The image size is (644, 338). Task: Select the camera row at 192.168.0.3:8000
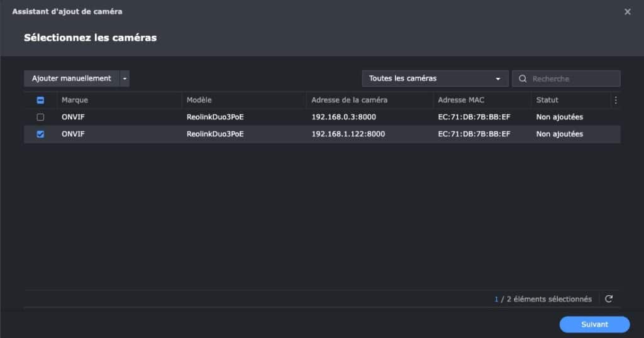(x=343, y=117)
